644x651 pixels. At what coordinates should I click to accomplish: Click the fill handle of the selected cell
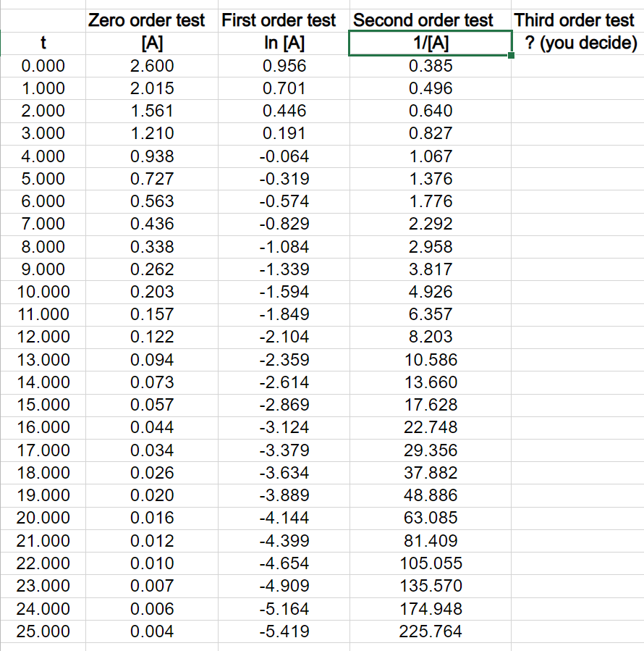pos(511,55)
